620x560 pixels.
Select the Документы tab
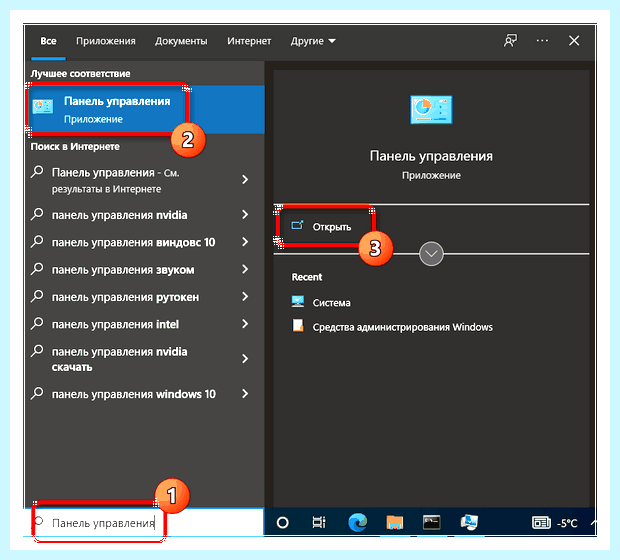tap(181, 41)
